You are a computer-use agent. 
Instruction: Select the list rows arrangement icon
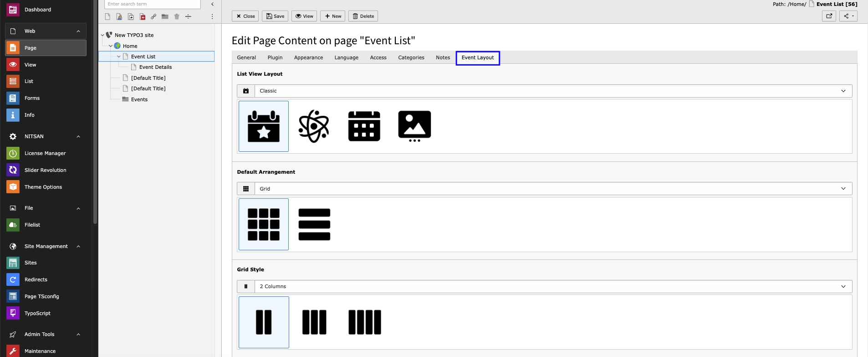click(x=314, y=224)
